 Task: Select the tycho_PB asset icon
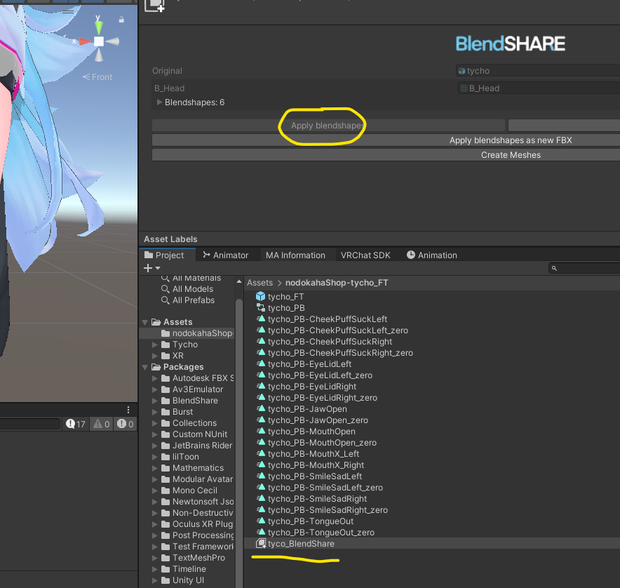(261, 307)
